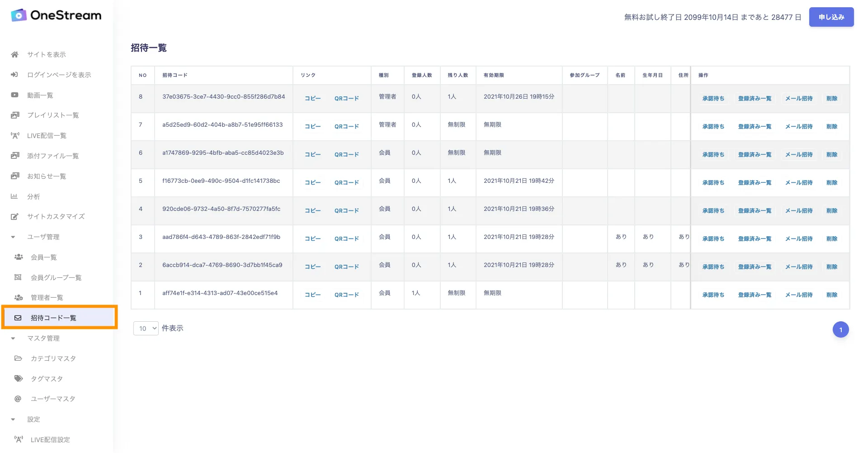
Task: Click the 残り人数 column header
Action: point(458,75)
